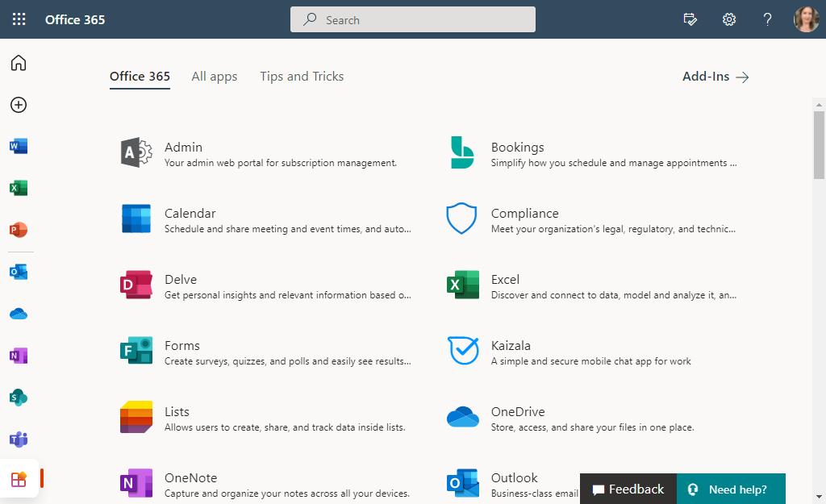This screenshot has height=504, width=826.
Task: Switch to the Office 365 tab
Action: click(x=140, y=77)
